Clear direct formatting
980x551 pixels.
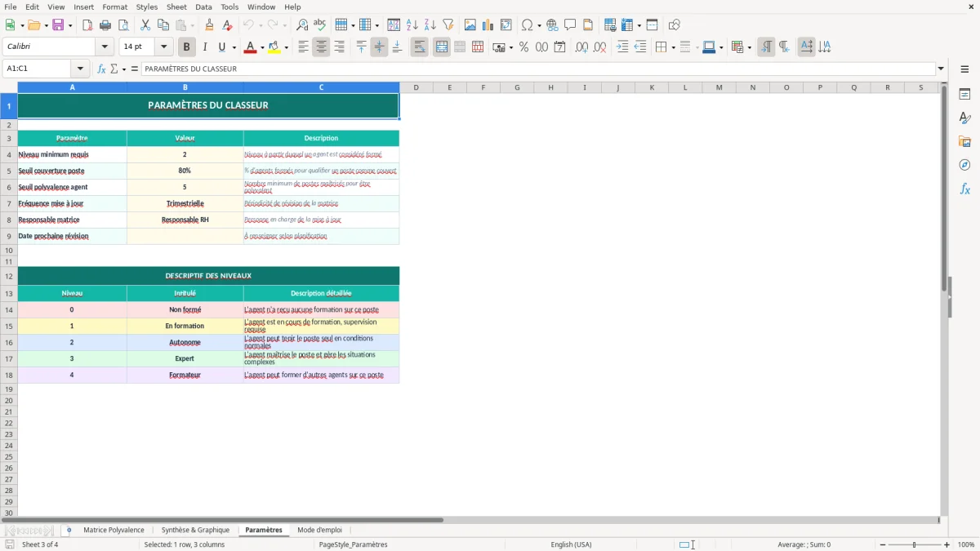[227, 25]
